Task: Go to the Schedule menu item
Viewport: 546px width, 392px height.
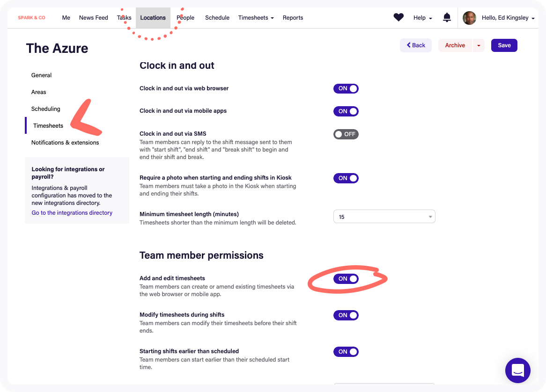Action: (217, 18)
